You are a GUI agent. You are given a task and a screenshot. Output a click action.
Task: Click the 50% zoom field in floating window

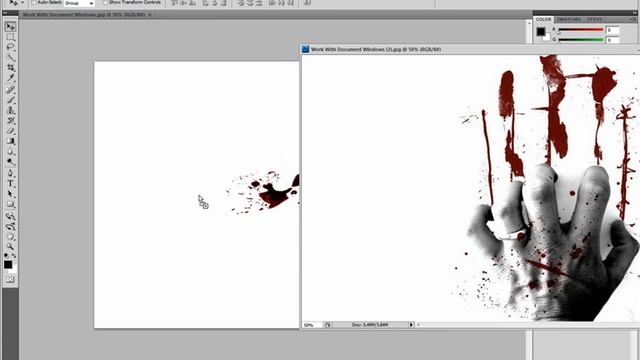click(x=312, y=325)
